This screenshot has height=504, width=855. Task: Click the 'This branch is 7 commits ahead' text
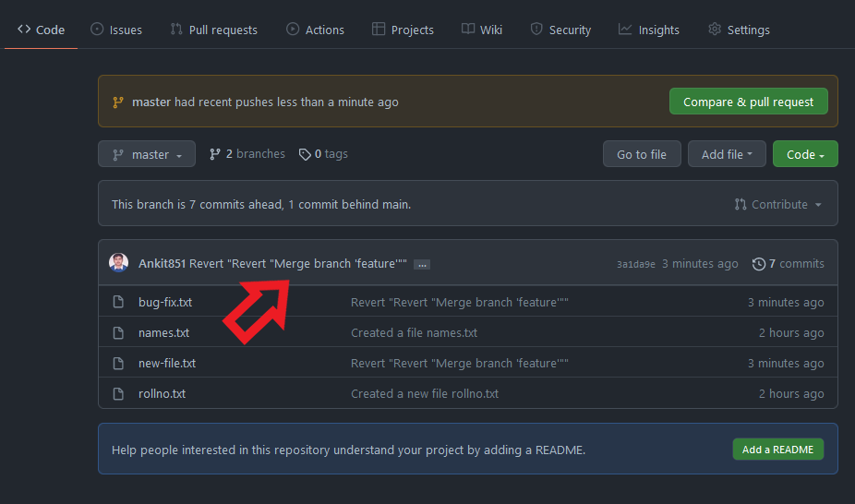click(x=261, y=204)
